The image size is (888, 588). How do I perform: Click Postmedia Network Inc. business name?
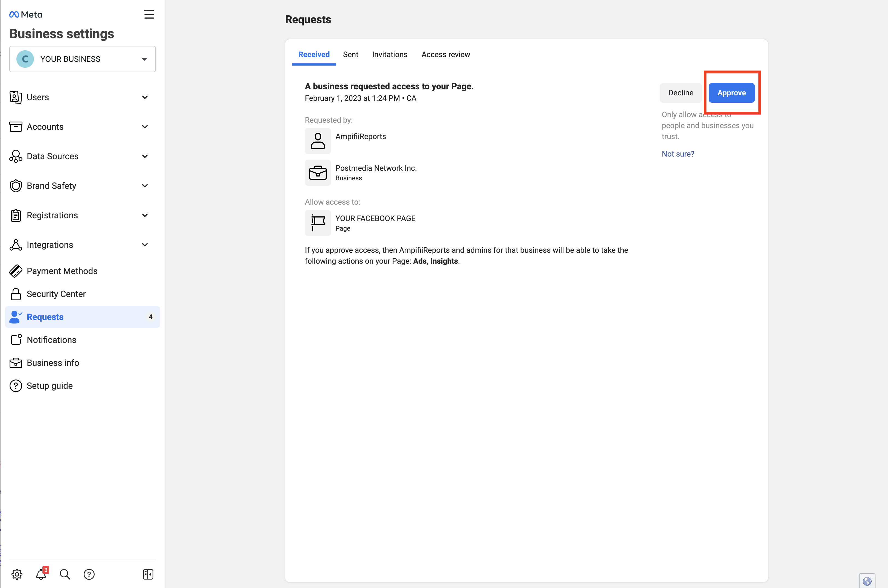tap(376, 168)
